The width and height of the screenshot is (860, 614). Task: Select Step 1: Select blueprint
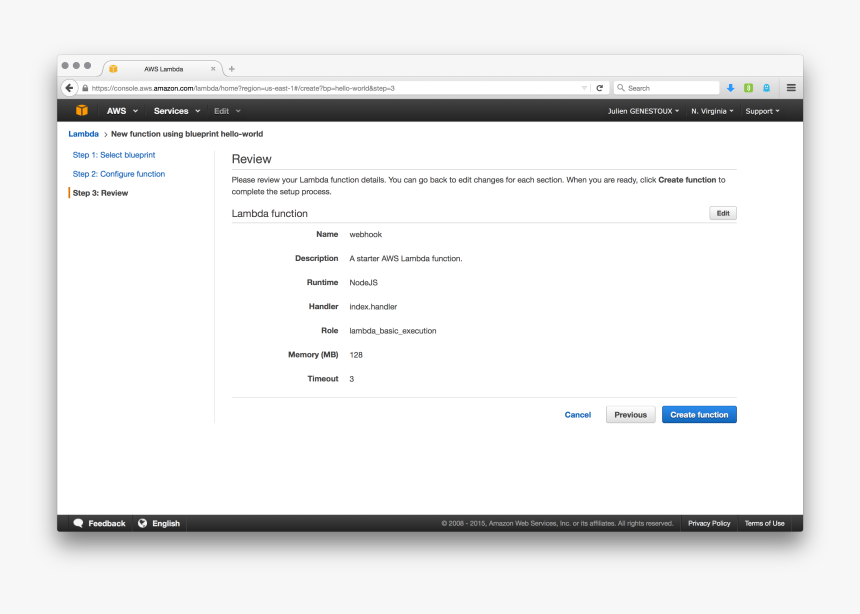tap(113, 155)
